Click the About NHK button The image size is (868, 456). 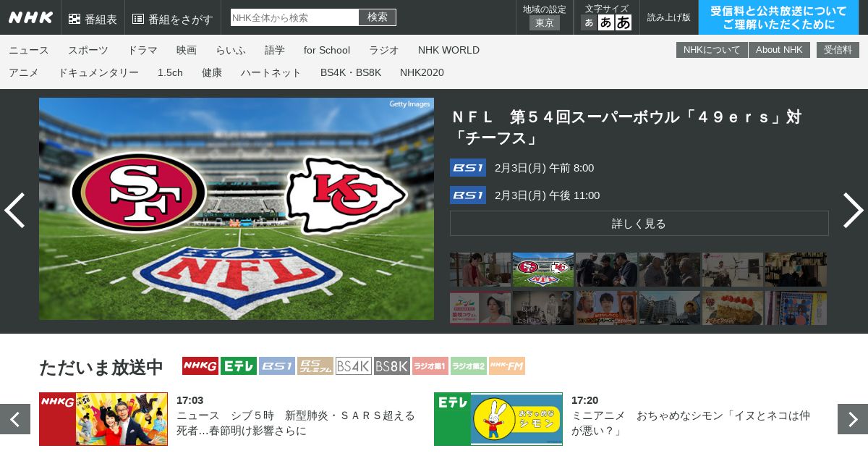[779, 50]
